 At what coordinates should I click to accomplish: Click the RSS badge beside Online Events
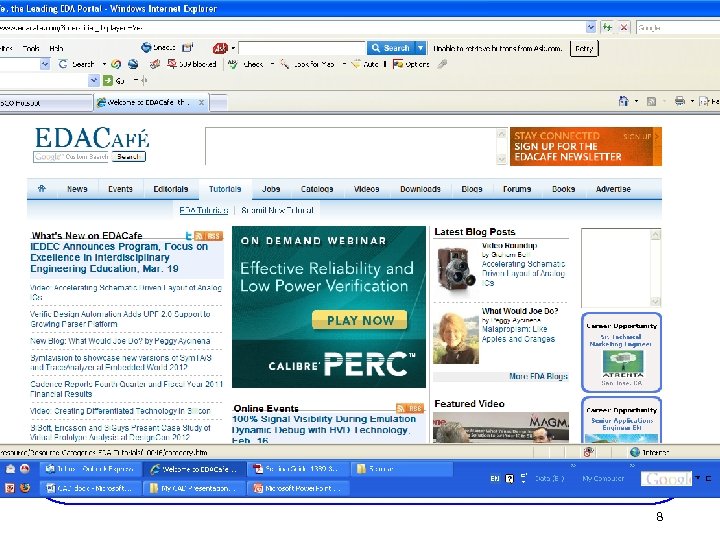410,408
